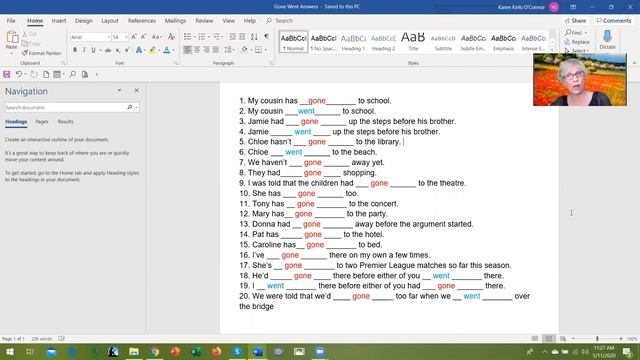Image resolution: width=640 pixels, height=360 pixels.
Task: Apply text effects and typography
Action: pyautogui.click(x=139, y=50)
